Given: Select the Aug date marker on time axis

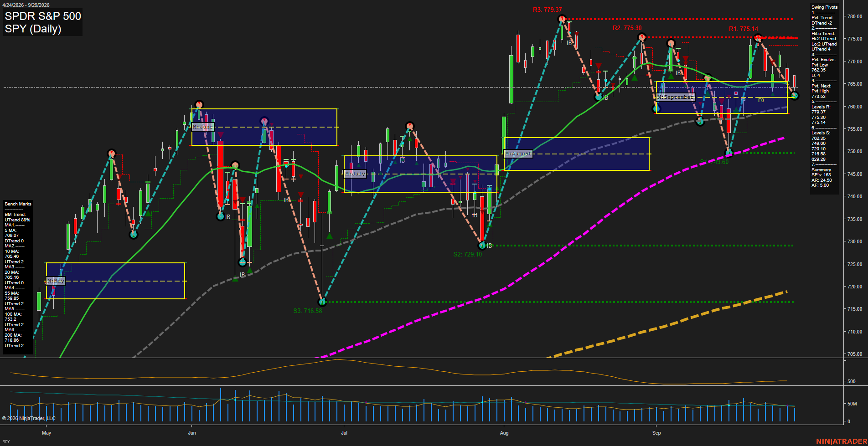Looking at the screenshot, I should pyautogui.click(x=504, y=433).
